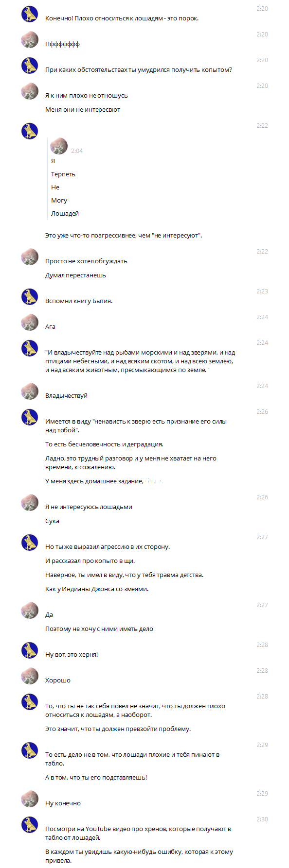Click the 2:22 timestamp of the quoted-reply message
289x868 pixels.
pyautogui.click(x=262, y=125)
